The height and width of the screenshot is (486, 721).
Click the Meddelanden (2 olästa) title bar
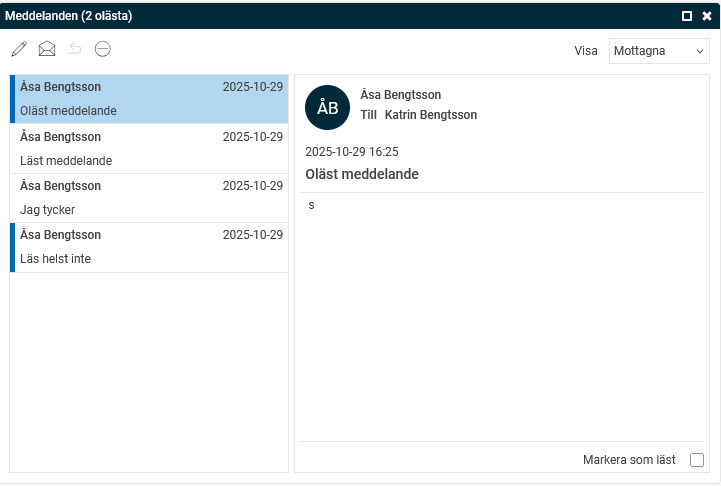[300, 16]
